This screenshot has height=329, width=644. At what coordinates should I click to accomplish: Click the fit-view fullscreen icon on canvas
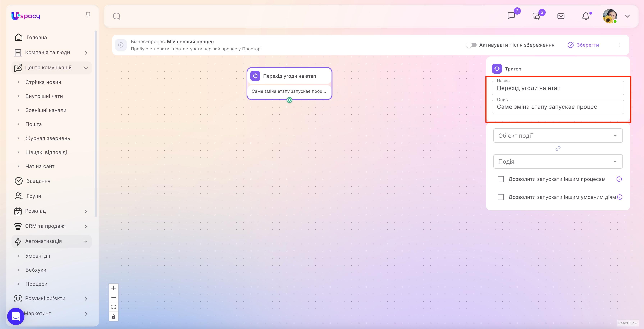click(x=113, y=307)
